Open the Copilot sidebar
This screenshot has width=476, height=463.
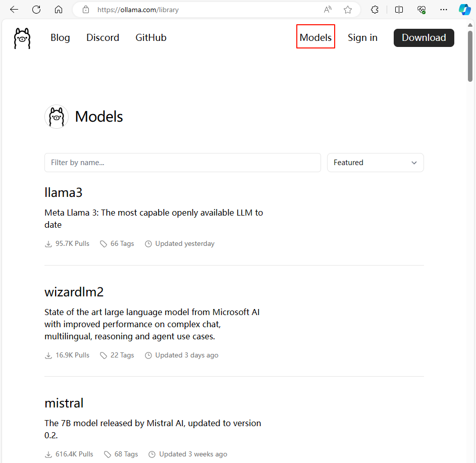point(464,10)
